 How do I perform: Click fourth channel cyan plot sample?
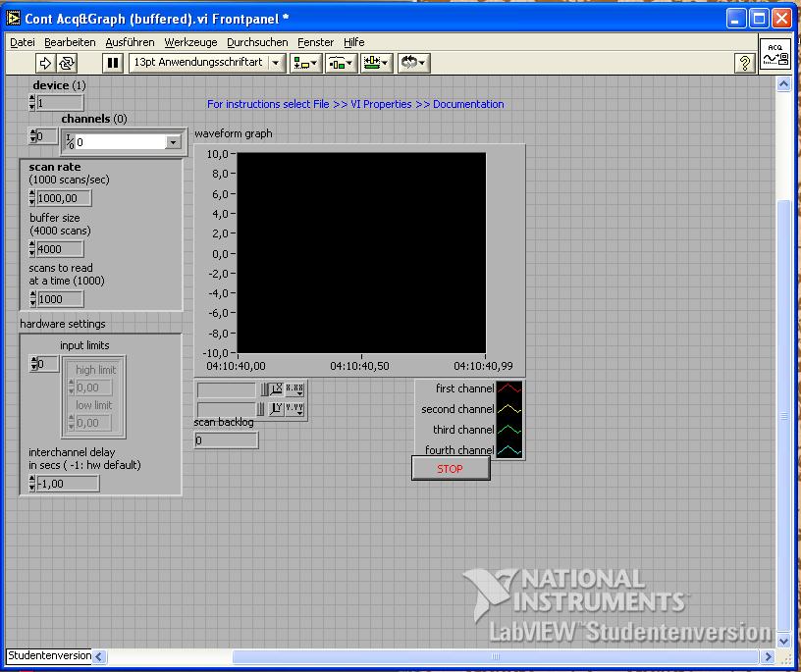(509, 450)
